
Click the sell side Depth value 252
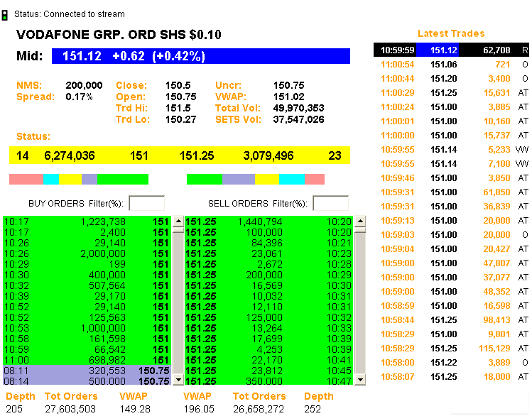point(313,409)
